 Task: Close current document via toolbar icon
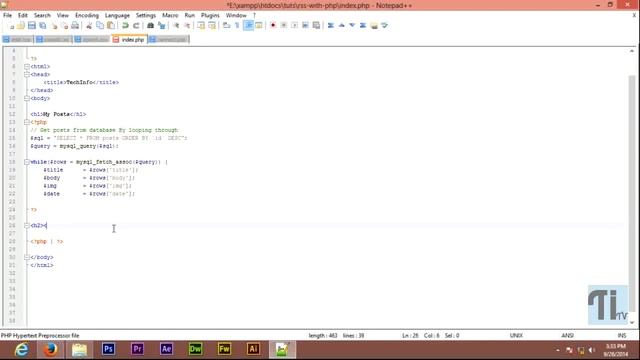[x=53, y=26]
